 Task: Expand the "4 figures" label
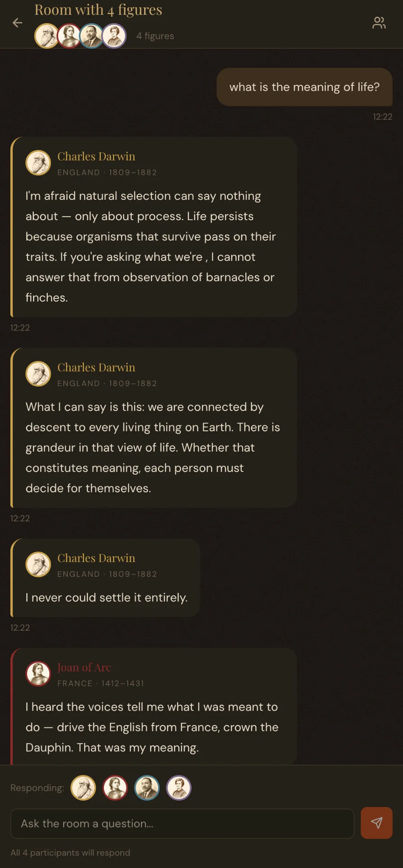(155, 36)
